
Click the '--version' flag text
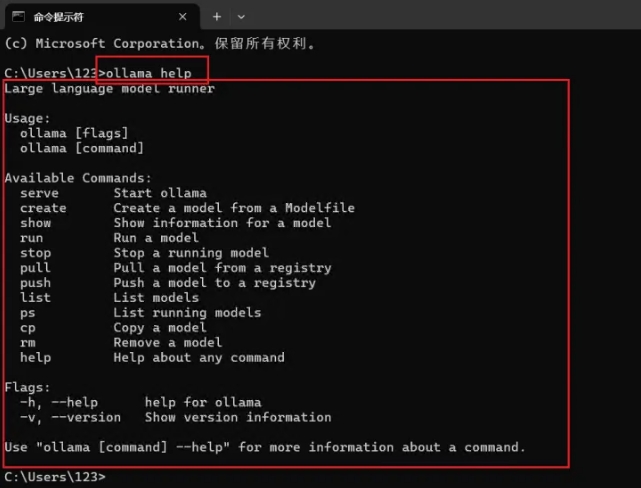[x=86, y=418]
